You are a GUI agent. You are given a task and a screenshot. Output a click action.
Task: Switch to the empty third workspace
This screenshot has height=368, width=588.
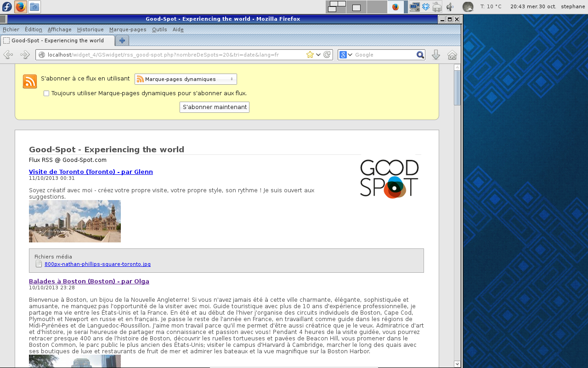click(x=377, y=7)
